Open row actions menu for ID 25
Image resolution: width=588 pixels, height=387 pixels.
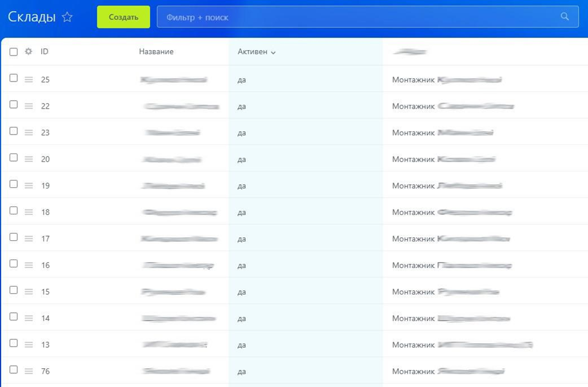point(28,80)
